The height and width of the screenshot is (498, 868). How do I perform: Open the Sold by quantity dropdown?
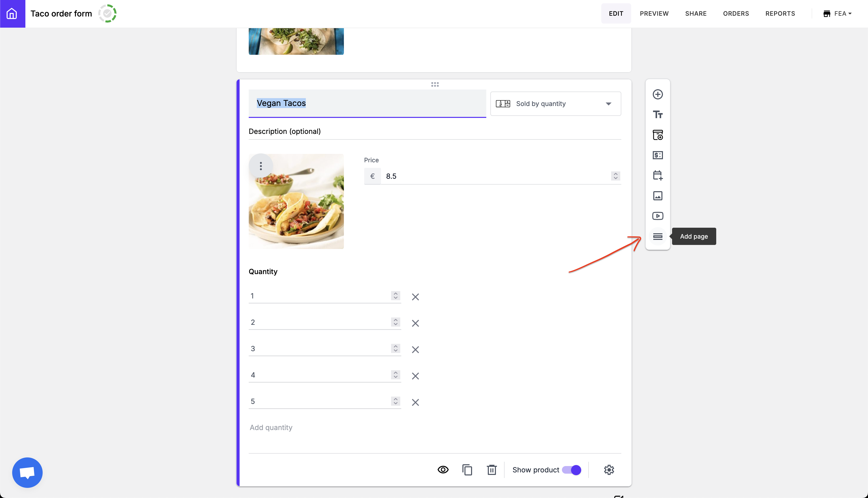[556, 104]
